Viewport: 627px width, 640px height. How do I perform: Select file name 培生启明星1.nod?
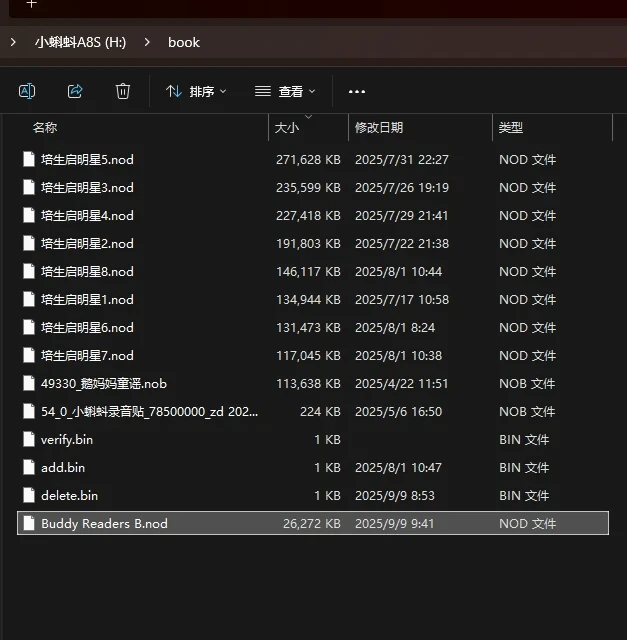tap(87, 300)
